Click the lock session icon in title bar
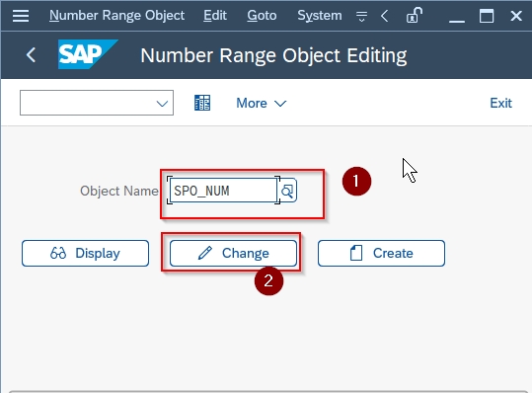This screenshot has height=393, width=532. tap(414, 16)
